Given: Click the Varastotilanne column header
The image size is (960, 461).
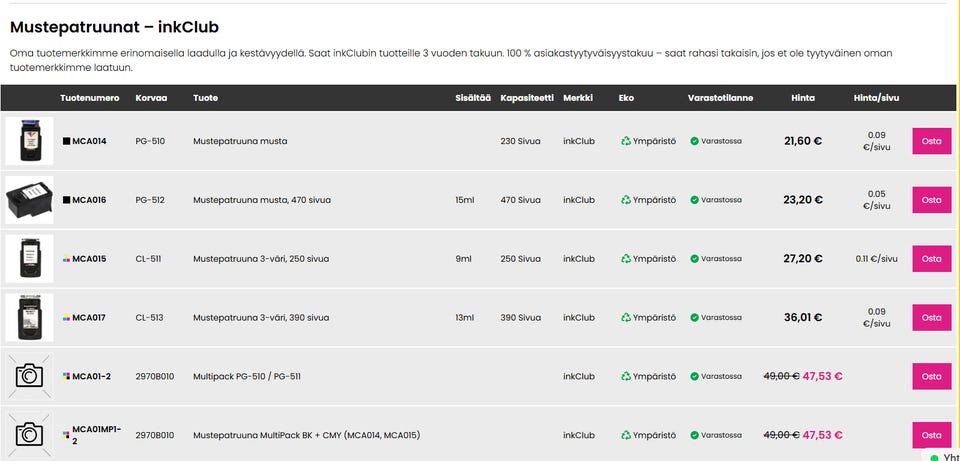Looking at the screenshot, I should point(720,98).
